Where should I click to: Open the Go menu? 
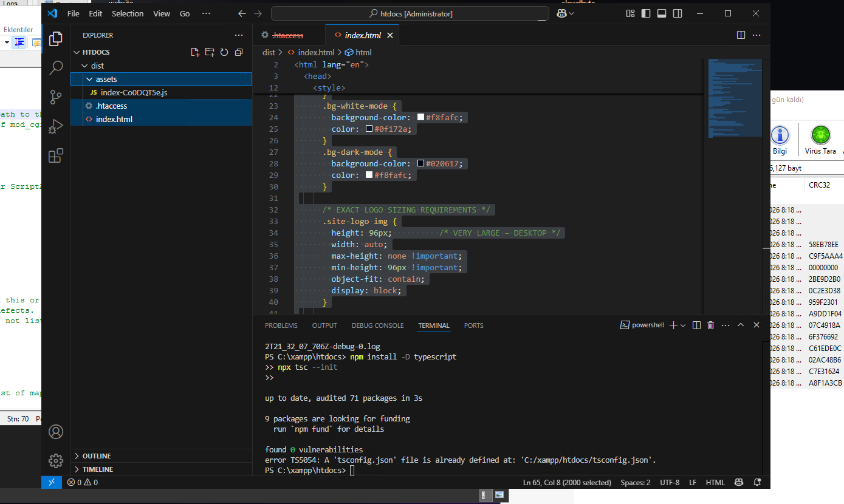tap(185, 13)
